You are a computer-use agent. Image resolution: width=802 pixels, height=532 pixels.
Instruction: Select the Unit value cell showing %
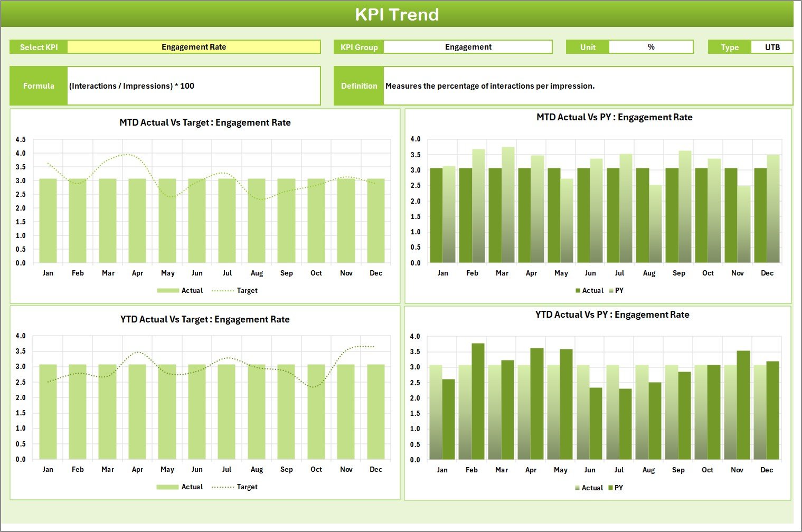coord(650,47)
